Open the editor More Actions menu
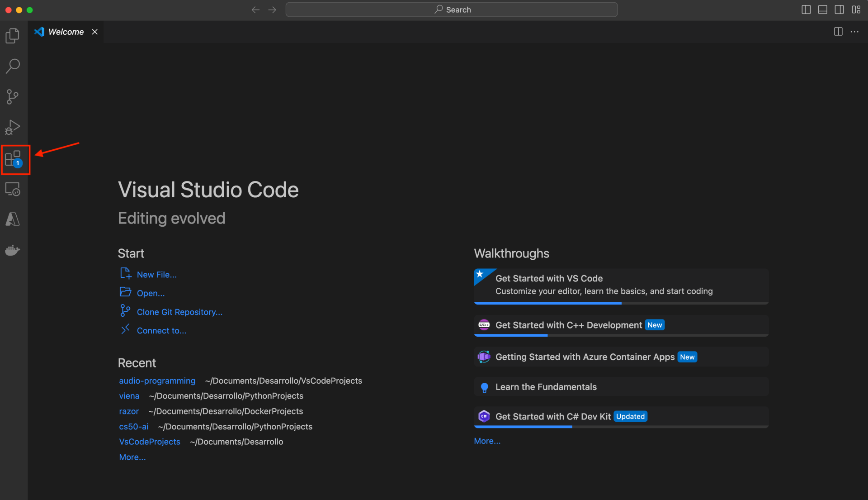This screenshot has width=868, height=500. (854, 32)
